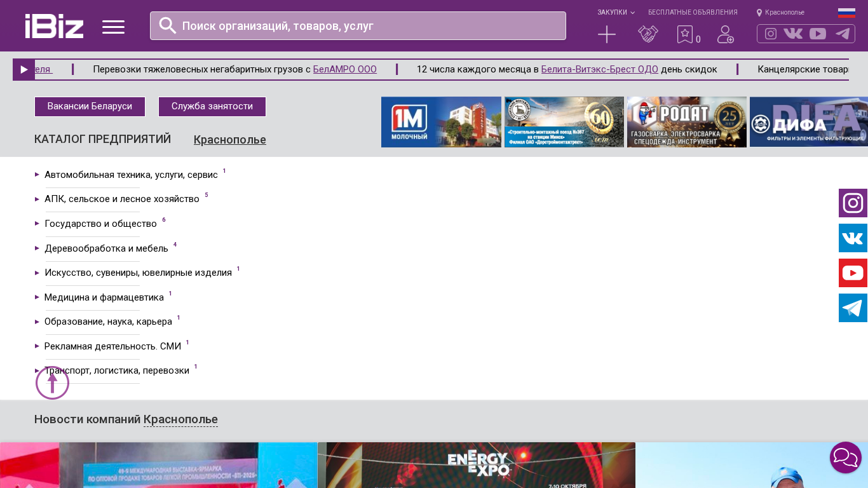Open Бесплатные объявления menu item
Viewport: 868px width, 488px height.
coord(693,13)
